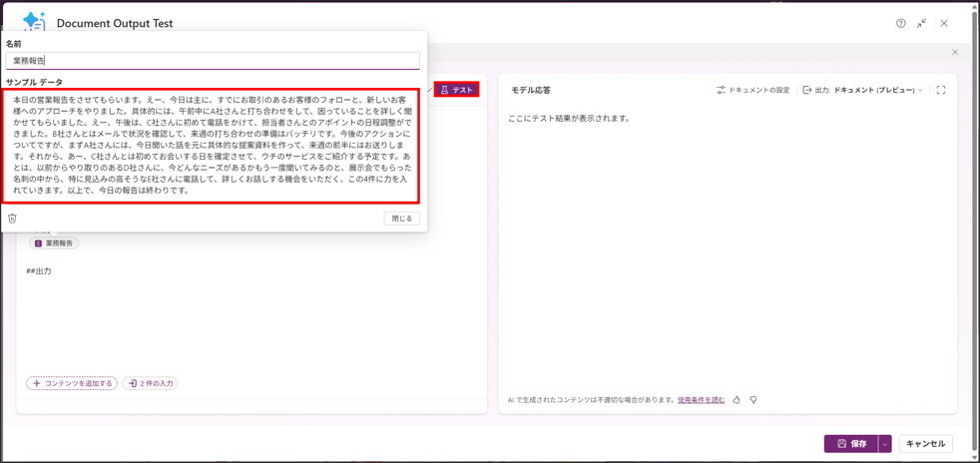Click the Copilot sparkle logo icon
This screenshot has height=463, width=980.
(34, 22)
